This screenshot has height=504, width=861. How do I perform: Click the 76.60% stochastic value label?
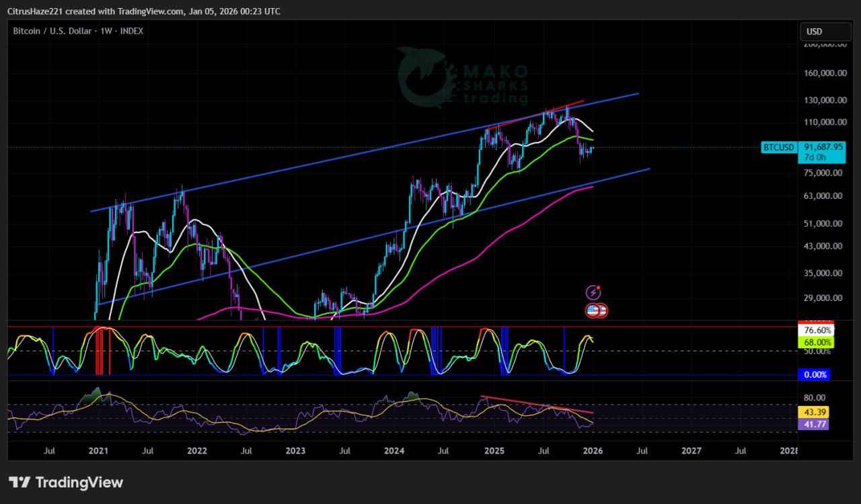pos(815,331)
